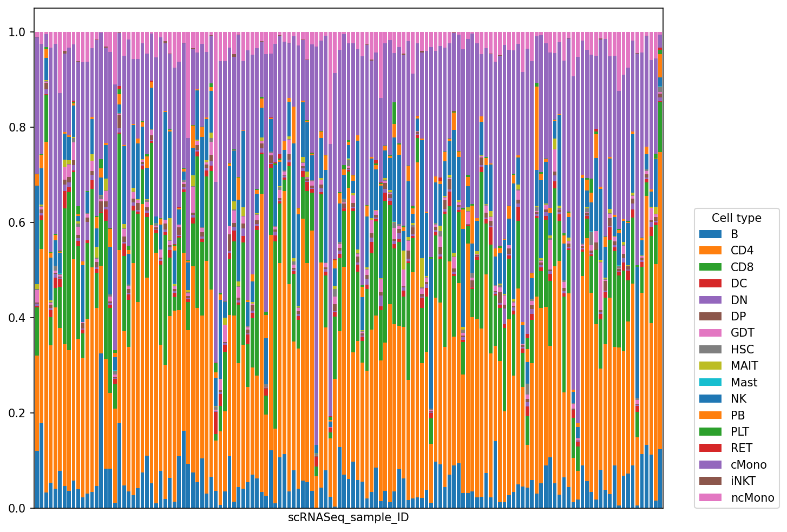
Task: Click the Cell type legend title
Action: [737, 218]
